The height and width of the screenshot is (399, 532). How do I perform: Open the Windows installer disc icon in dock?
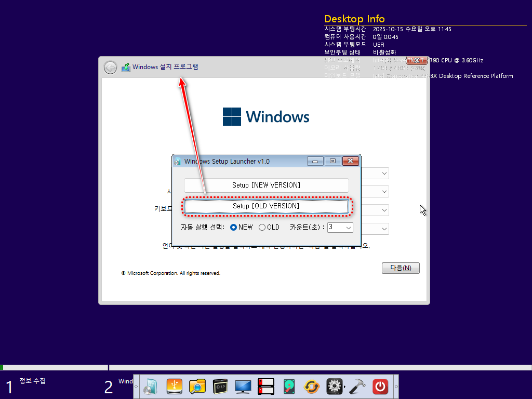point(151,387)
